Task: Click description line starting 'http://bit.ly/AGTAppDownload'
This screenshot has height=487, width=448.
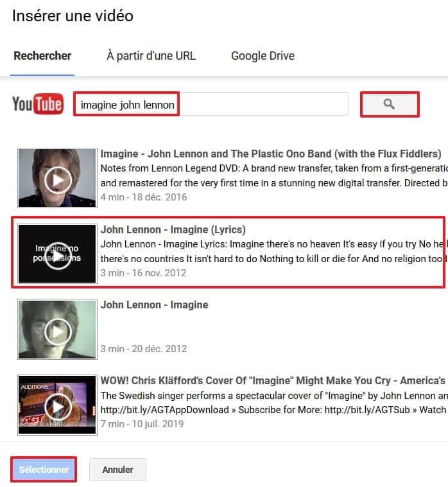Action: 274,410
